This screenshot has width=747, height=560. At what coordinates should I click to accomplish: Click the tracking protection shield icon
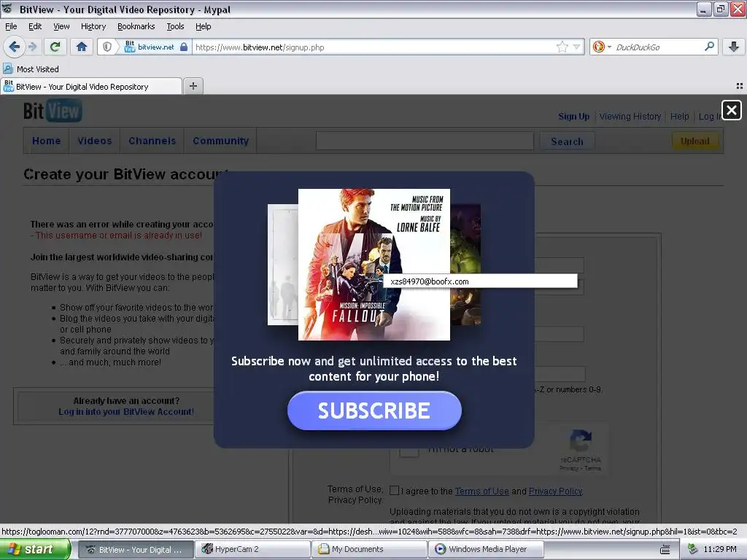107,47
